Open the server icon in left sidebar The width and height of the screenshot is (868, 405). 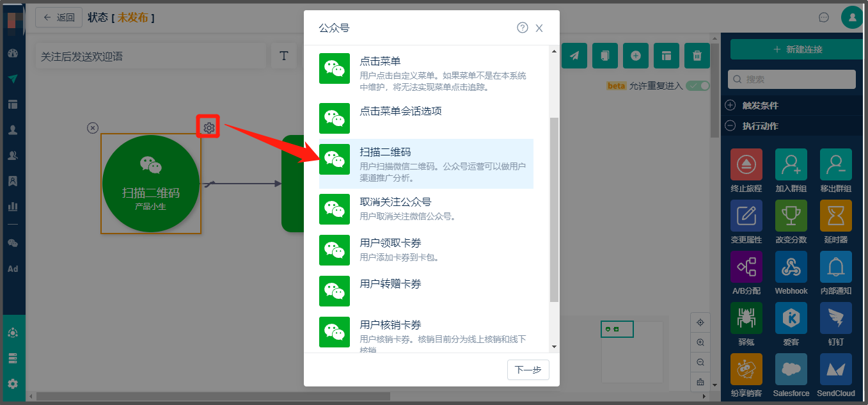tap(13, 358)
